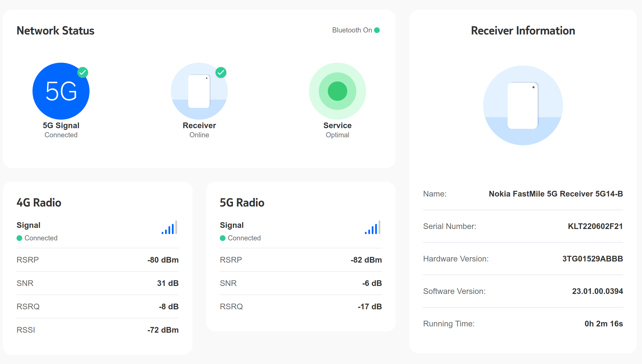Click the 5G Radio Connected status dot

[223, 238]
